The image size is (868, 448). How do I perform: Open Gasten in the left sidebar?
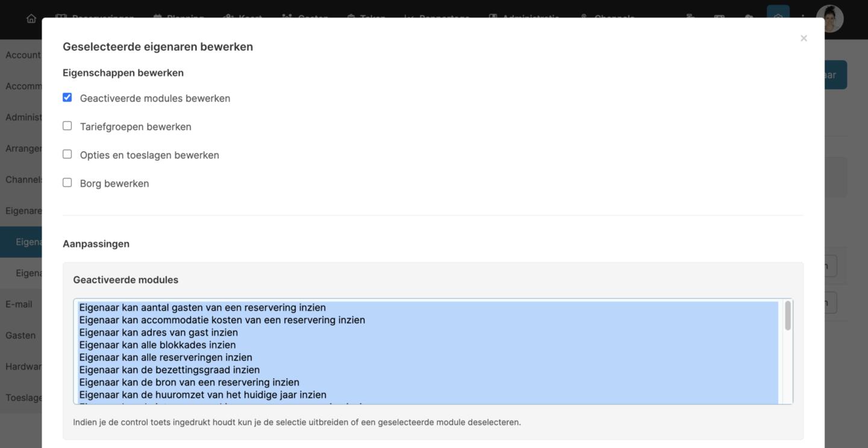tap(20, 335)
